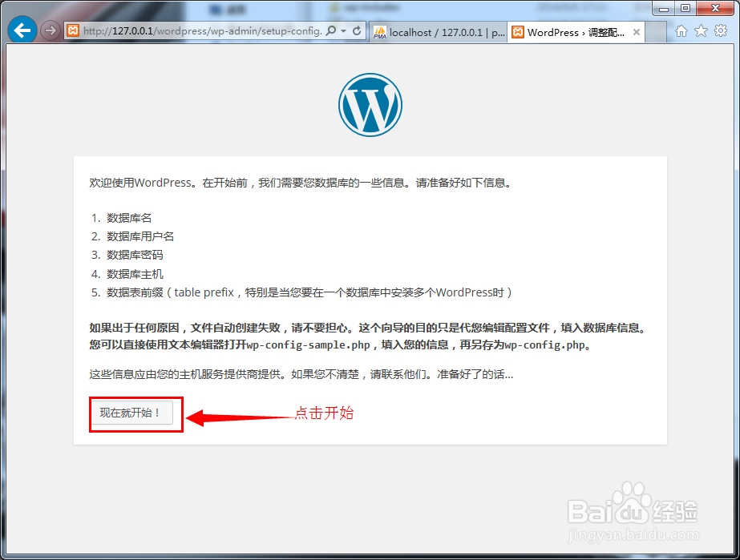Minimize the browser window
This screenshot has height=560, width=740.
[x=664, y=9]
